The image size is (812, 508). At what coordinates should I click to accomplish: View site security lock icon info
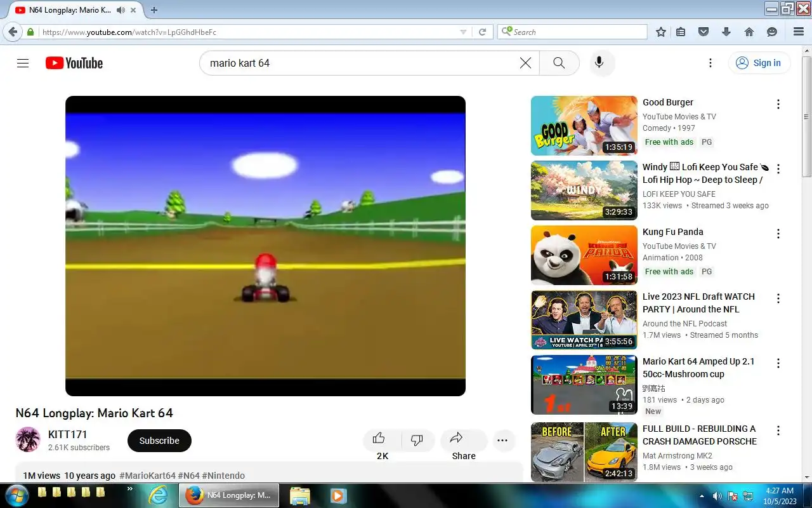(x=30, y=32)
